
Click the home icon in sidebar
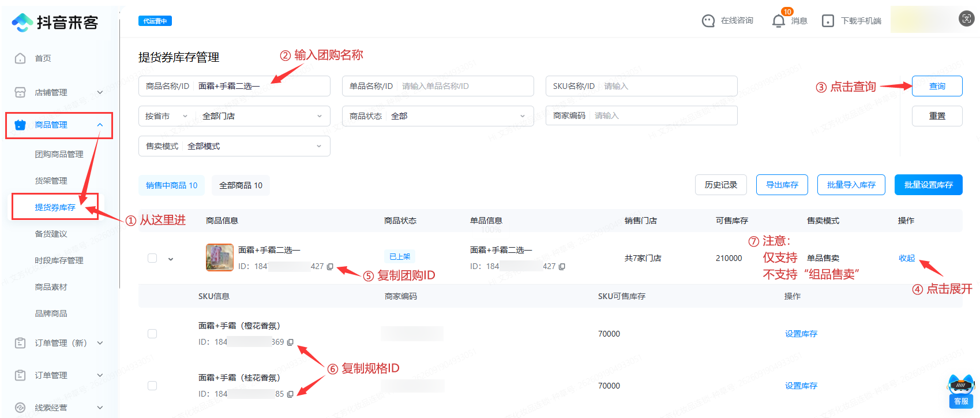click(x=20, y=58)
